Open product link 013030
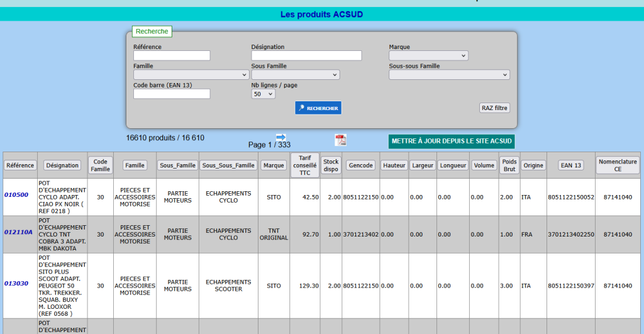This screenshot has width=644, height=334. pyautogui.click(x=16, y=283)
